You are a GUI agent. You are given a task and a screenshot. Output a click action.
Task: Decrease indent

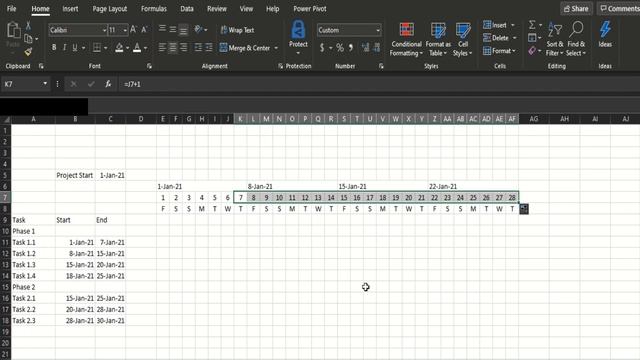198,48
